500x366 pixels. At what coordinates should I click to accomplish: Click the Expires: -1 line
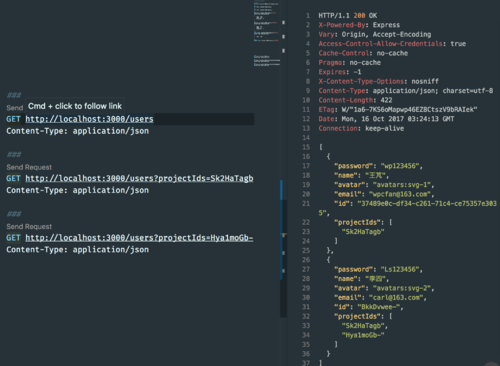(x=340, y=72)
